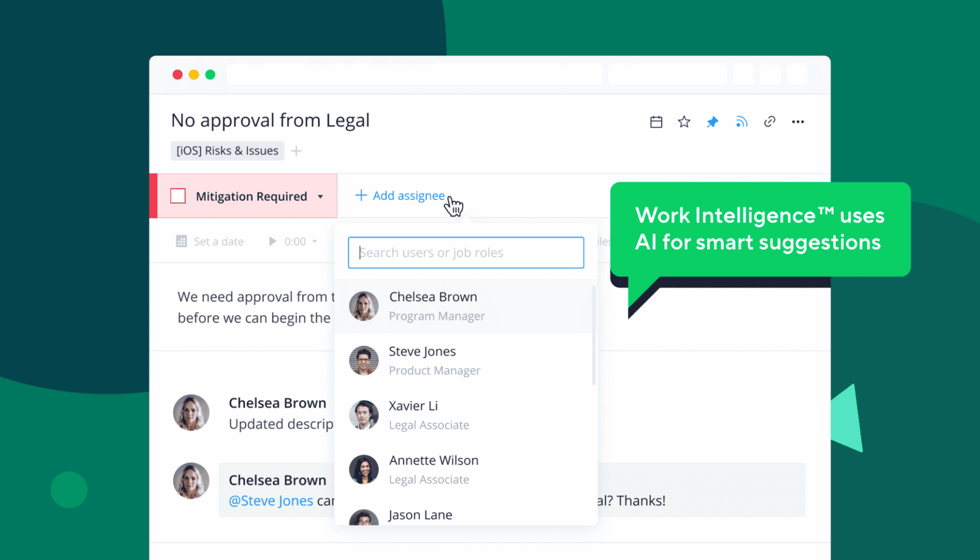Copy task permalink via link icon
The width and height of the screenshot is (980, 560).
point(769,122)
